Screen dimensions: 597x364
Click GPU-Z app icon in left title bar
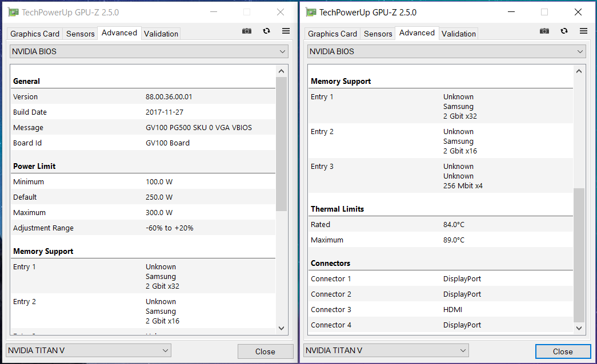click(13, 12)
